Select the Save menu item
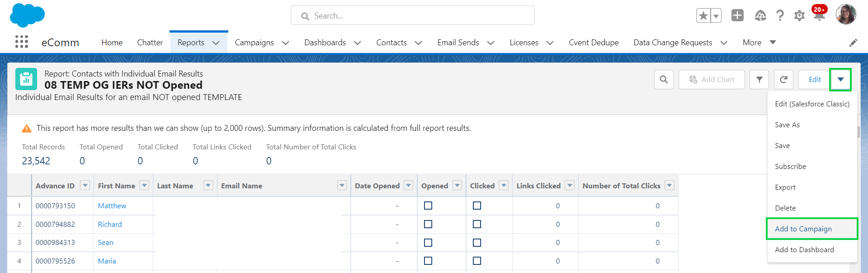868x273 pixels. tap(812, 146)
